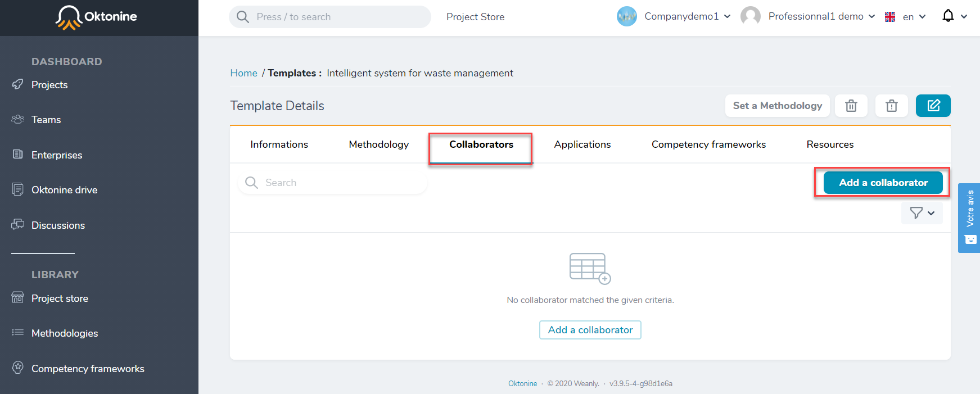The height and width of the screenshot is (394, 980).
Task: Open Competency frameworks via the sidebar badge icon
Action: pyautogui.click(x=18, y=368)
